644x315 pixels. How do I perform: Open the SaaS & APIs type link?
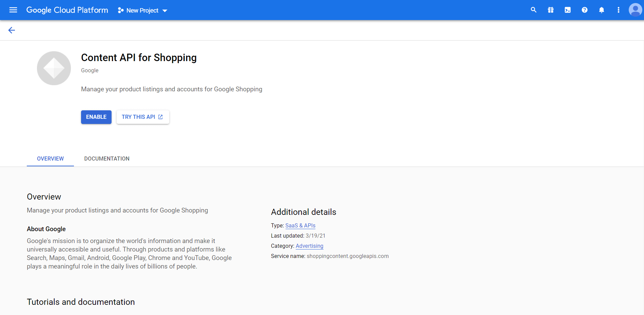point(300,225)
